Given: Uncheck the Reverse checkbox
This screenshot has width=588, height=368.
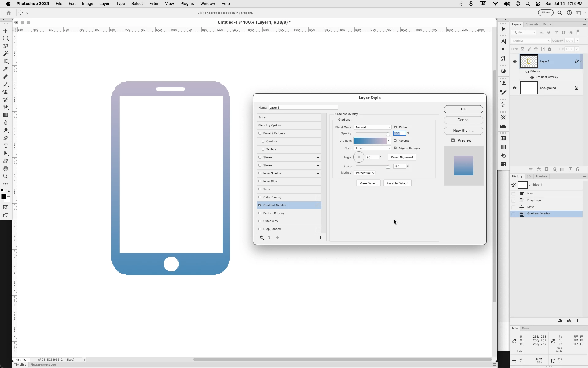Looking at the screenshot, I should click(395, 141).
